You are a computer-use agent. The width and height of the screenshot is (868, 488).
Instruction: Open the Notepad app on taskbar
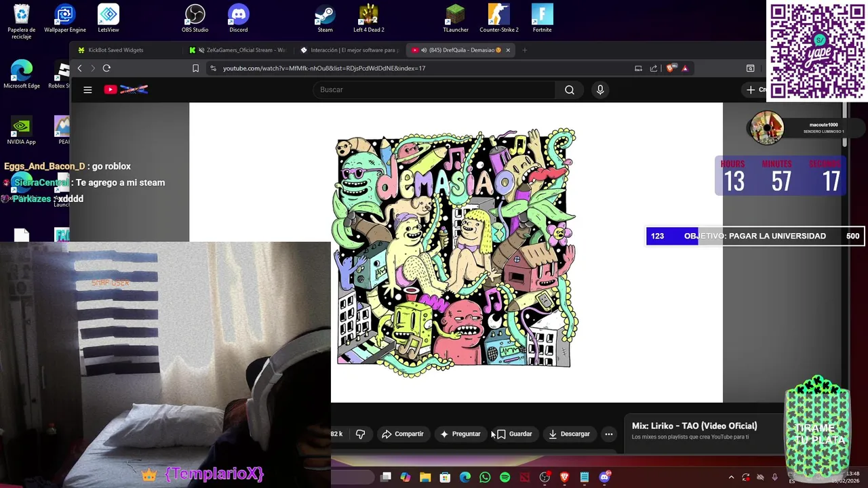585,477
